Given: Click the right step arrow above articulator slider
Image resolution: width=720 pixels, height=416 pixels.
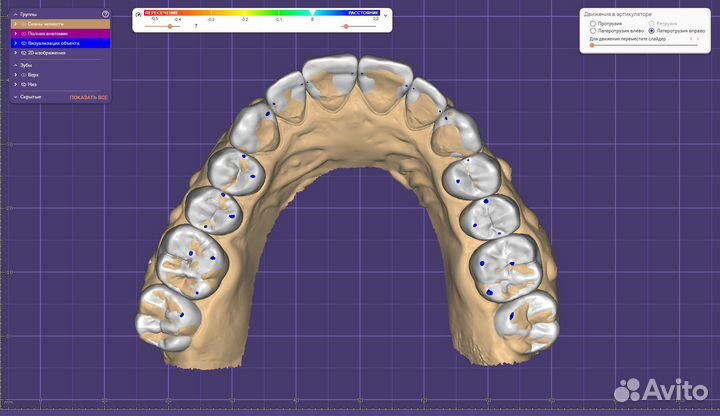Looking at the screenshot, I should point(698,38).
